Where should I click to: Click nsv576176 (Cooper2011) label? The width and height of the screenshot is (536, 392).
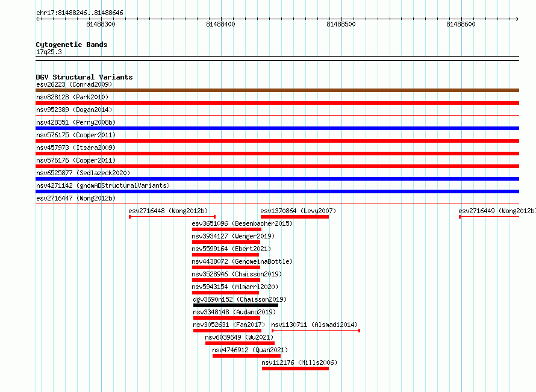click(76, 160)
